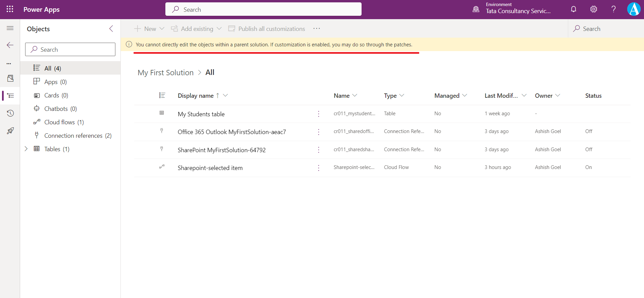
Task: Collapse the Objects panel with chevron
Action: pyautogui.click(x=111, y=29)
